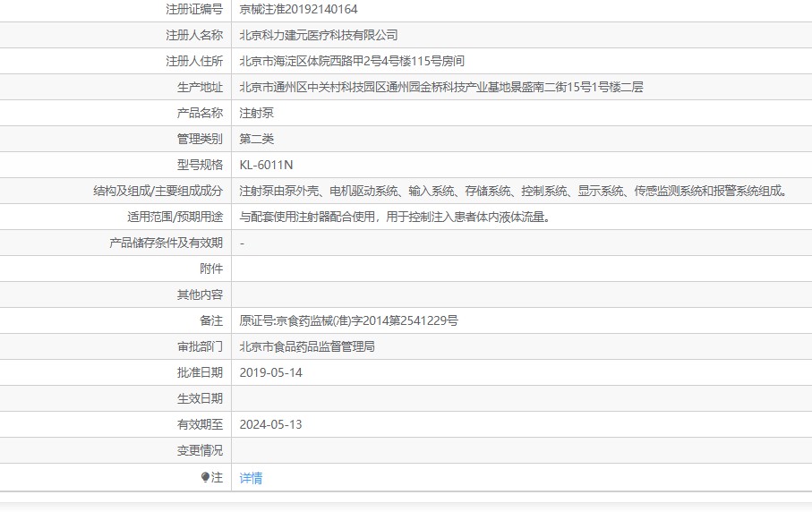Viewport: 812px width, 512px height.
Task: Select registration number 京械注准20192140164
Action: [x=298, y=9]
